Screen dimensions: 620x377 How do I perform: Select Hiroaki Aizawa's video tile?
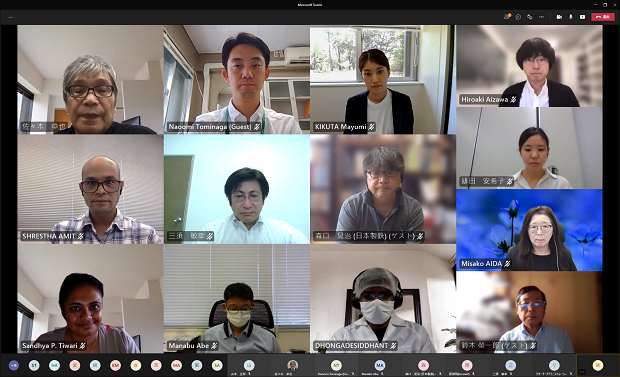(529, 66)
